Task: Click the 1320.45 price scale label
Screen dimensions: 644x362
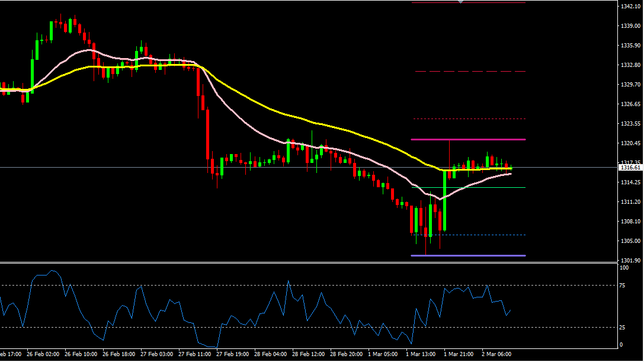Action: click(631, 143)
